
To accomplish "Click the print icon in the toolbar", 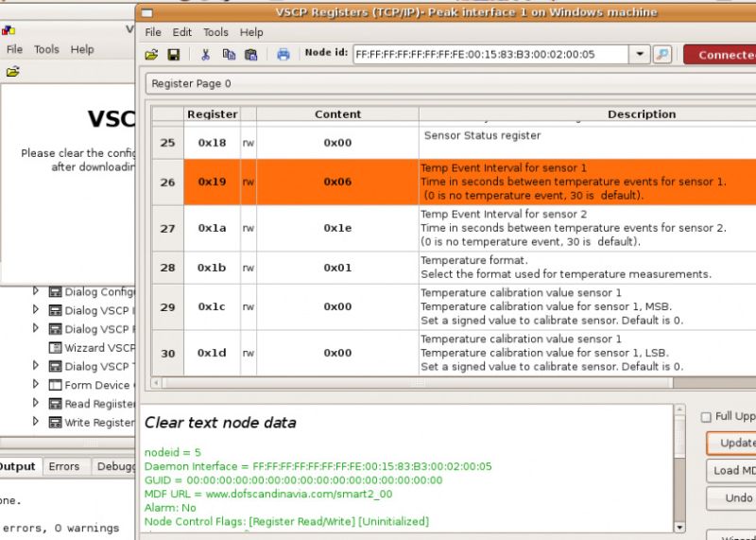I will [283, 55].
